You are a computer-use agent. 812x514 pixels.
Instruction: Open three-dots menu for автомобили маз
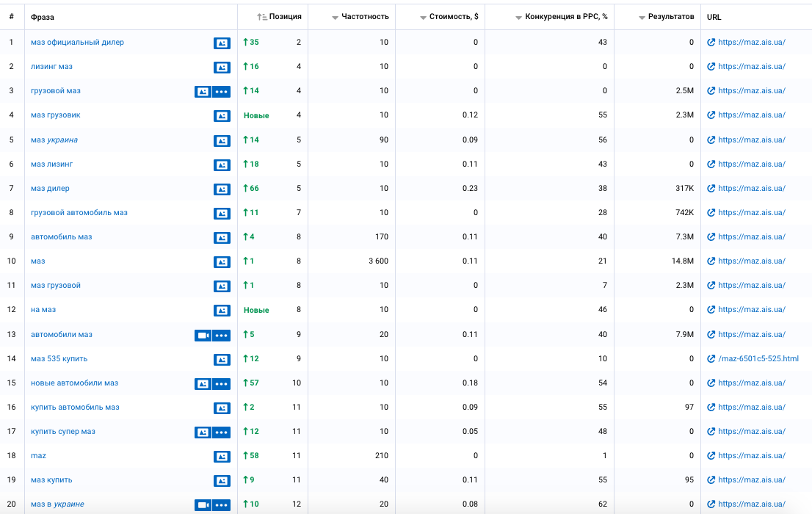pos(222,336)
